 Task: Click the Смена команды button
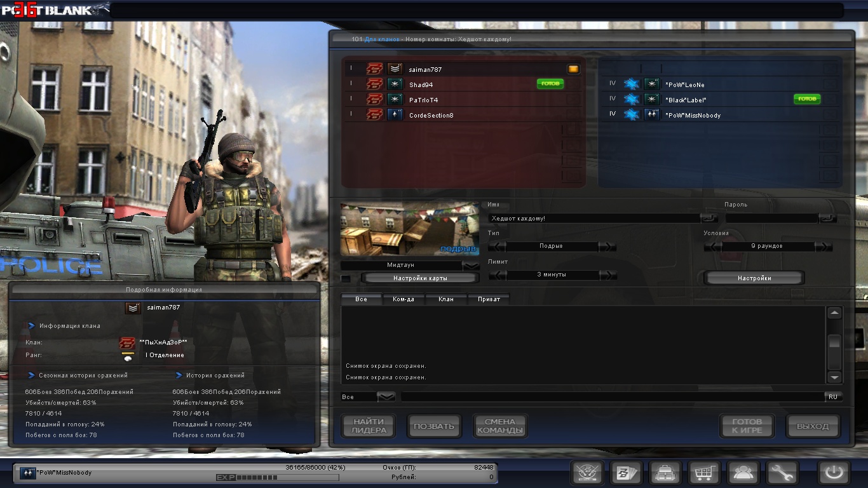coord(500,426)
